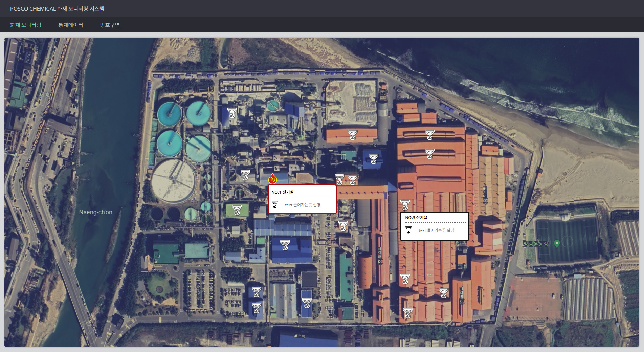Click the green map pin at 청림운동장
The image size is (644, 352).
click(x=557, y=243)
